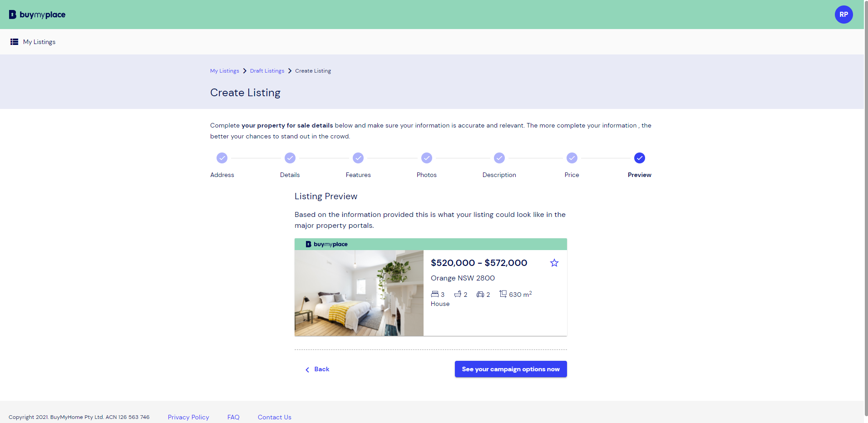Favorite the listing with star icon
Screen dimensions: 868x423
tap(554, 263)
